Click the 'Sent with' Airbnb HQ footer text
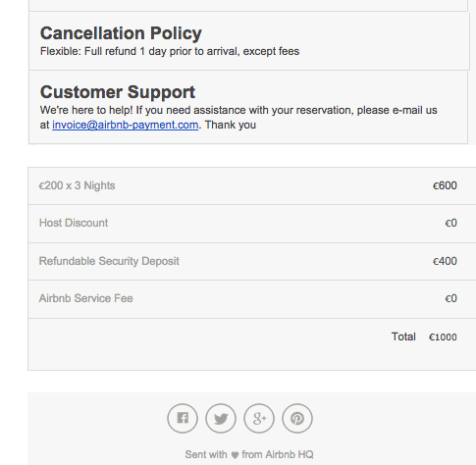 (249, 454)
